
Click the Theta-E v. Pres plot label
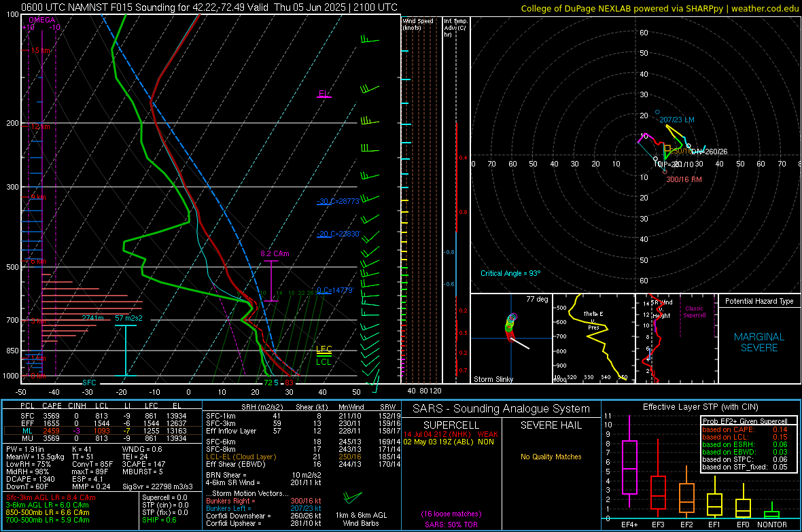[593, 320]
